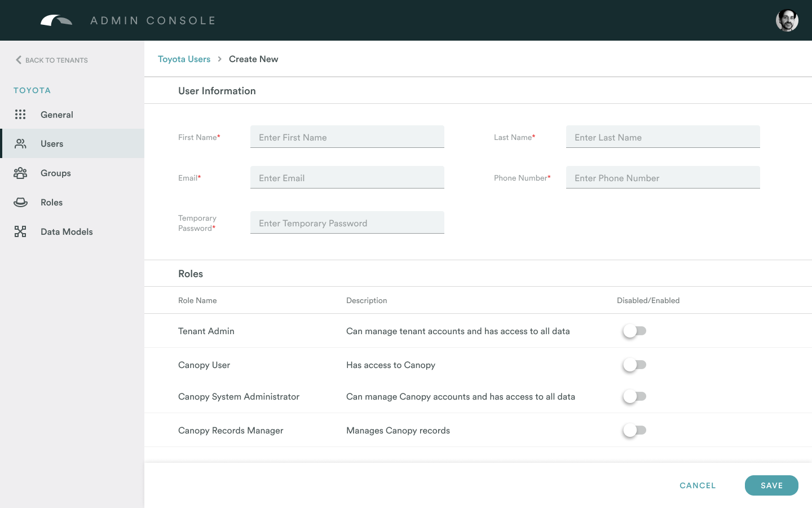Image resolution: width=812 pixels, height=508 pixels.
Task: Enable the Tenant Admin role toggle
Action: [x=634, y=331]
